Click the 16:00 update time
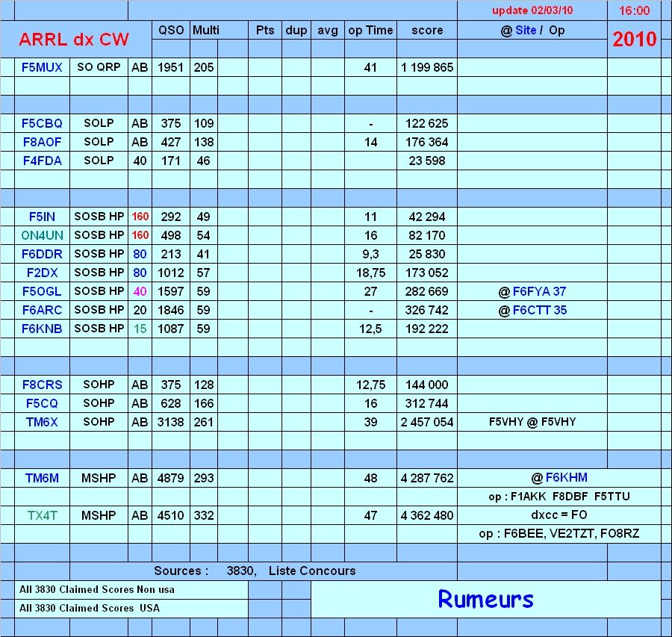Screen dimensions: 672x637 [634, 10]
